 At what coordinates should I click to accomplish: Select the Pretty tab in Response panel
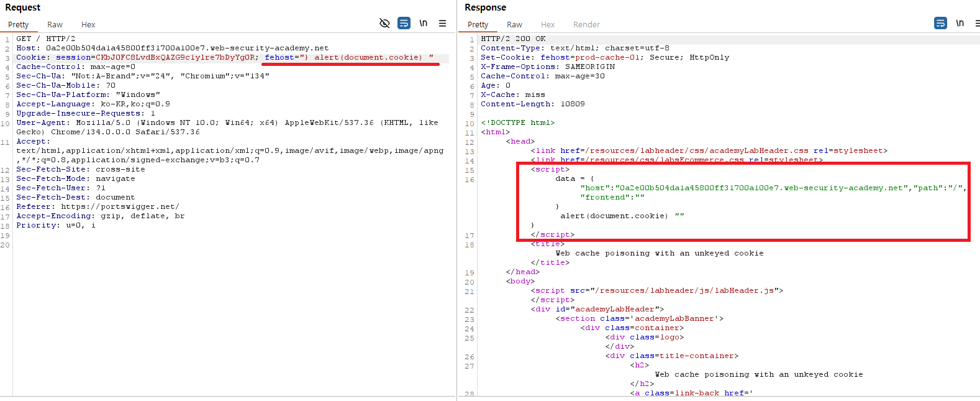pos(478,25)
